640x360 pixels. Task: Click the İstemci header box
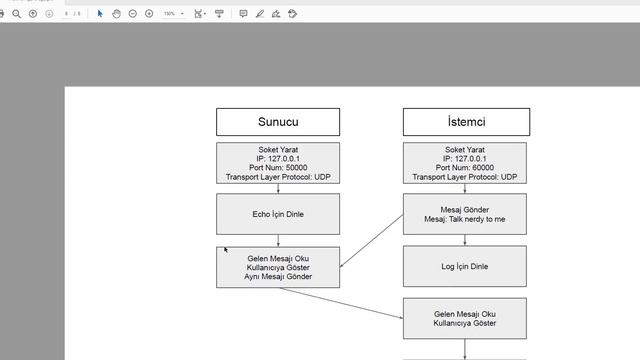coord(467,122)
